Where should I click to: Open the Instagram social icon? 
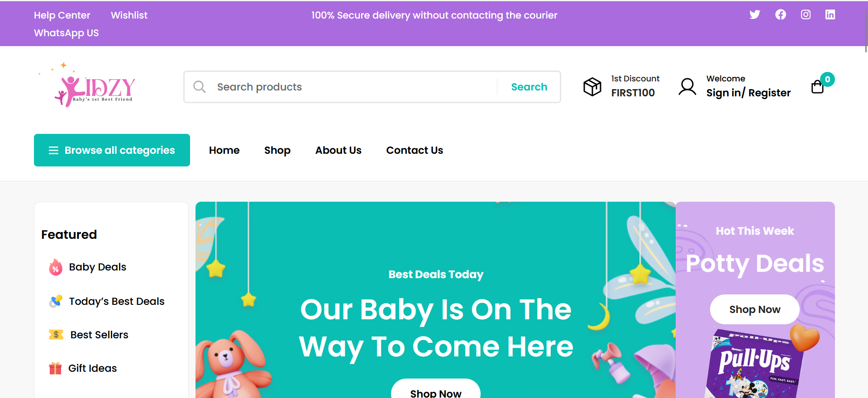tap(806, 14)
